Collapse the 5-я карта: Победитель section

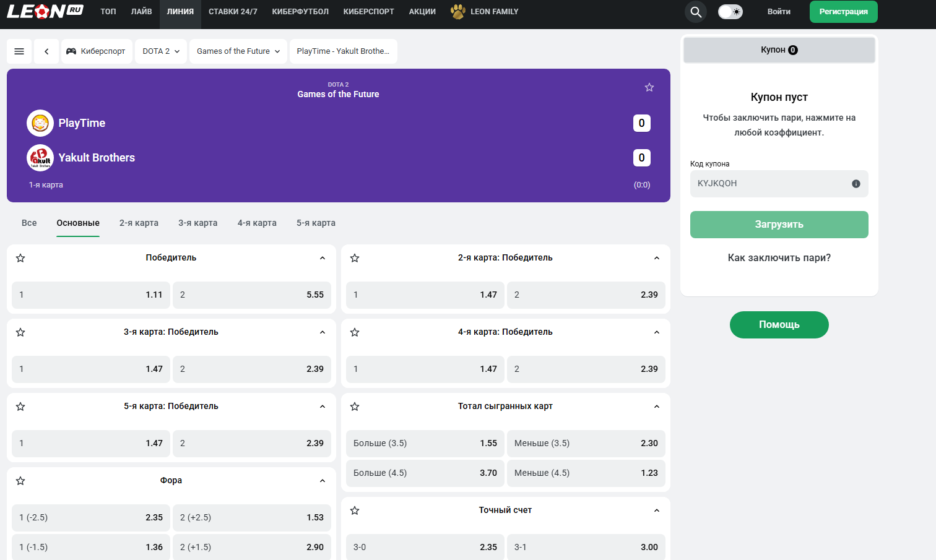(323, 407)
